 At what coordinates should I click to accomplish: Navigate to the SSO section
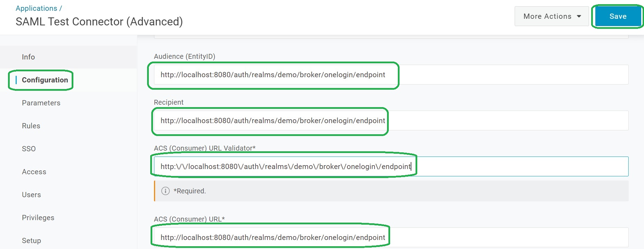coord(29,149)
